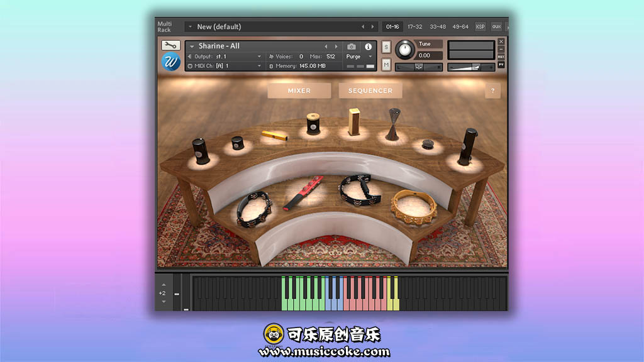
Task: Adjust the pan slider
Action: tap(418, 67)
